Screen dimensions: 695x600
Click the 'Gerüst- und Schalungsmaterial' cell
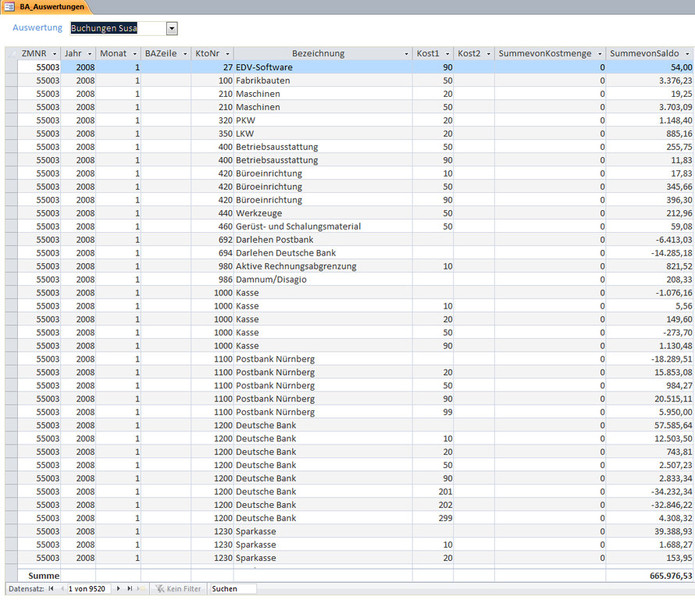click(323, 226)
